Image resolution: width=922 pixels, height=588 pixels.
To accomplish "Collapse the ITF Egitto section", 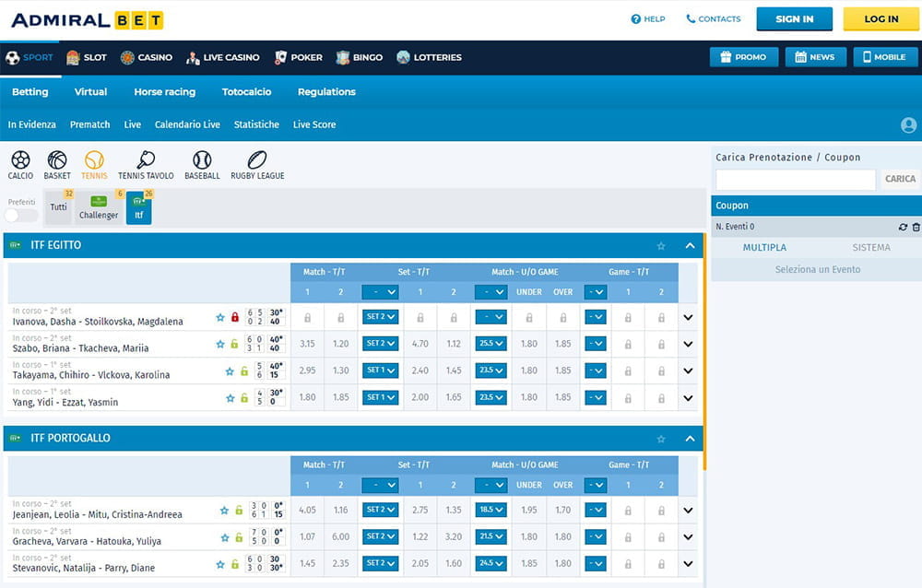I will [690, 246].
